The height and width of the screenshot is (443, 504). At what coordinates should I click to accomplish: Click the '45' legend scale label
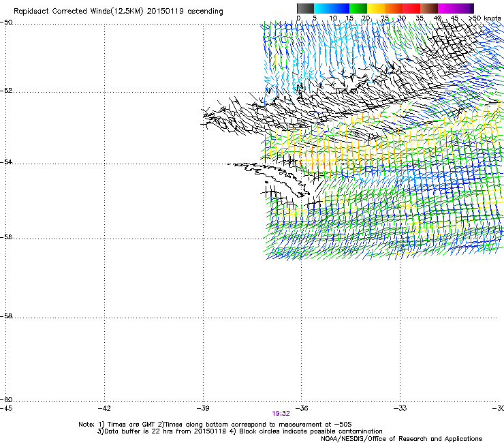454,18
